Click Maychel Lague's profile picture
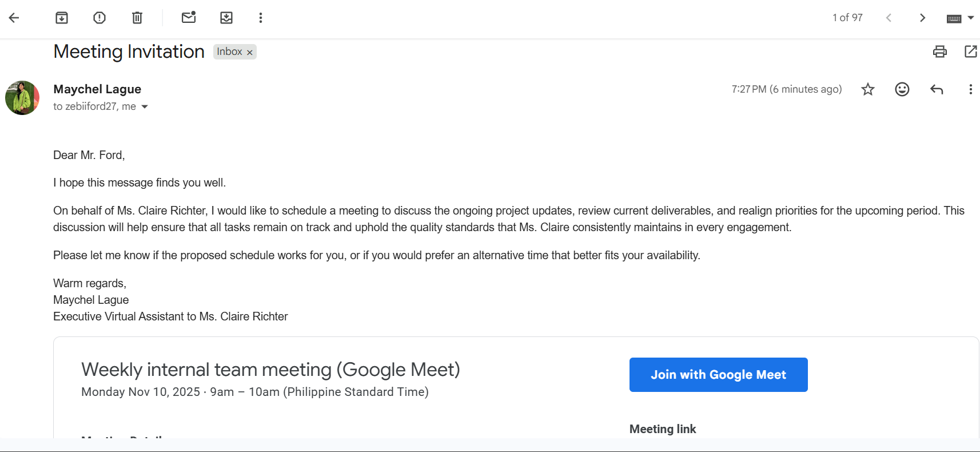This screenshot has height=452, width=980. 22,98
